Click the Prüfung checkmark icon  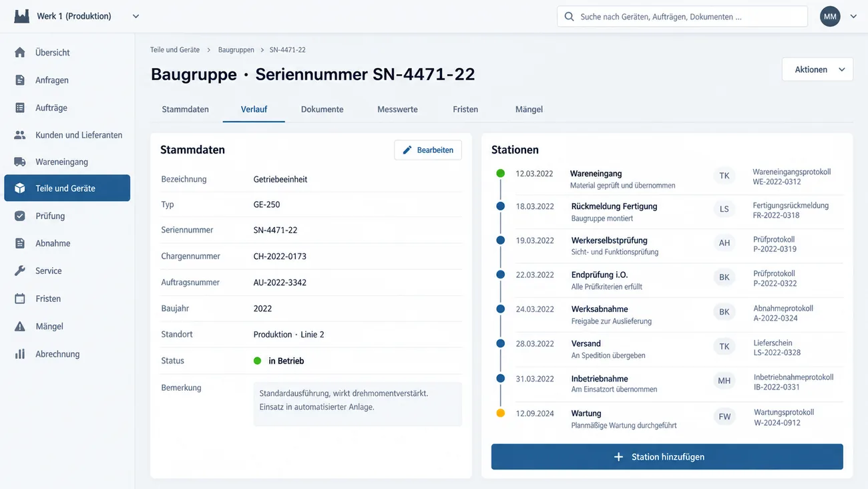[20, 216]
